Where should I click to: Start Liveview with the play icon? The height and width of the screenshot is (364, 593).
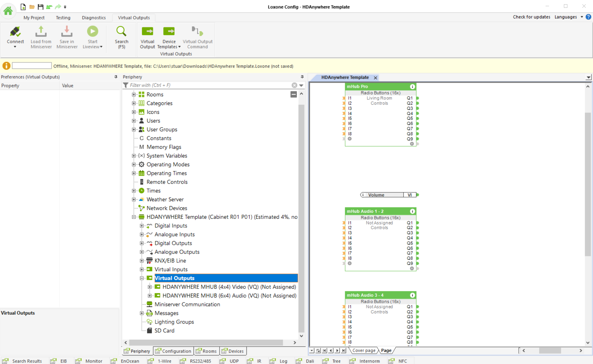coord(93,31)
